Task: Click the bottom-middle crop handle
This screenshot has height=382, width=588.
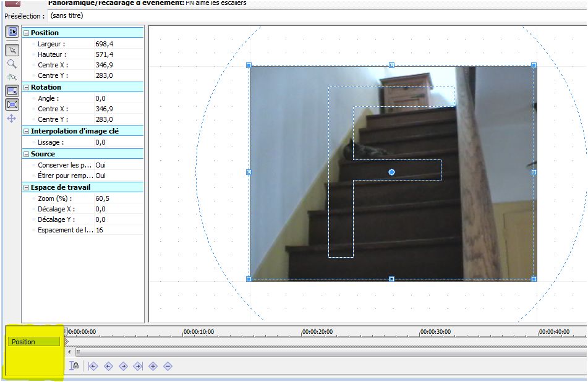Action: pos(391,279)
